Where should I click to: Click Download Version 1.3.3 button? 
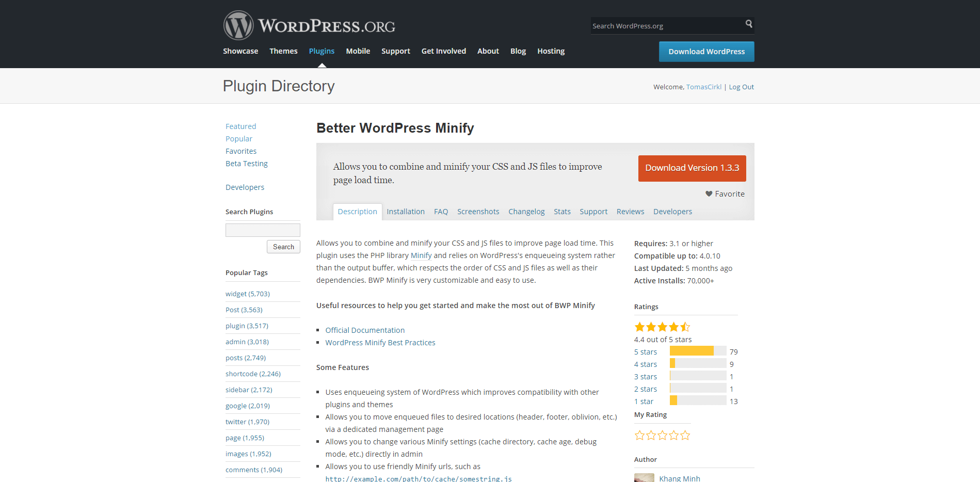692,168
